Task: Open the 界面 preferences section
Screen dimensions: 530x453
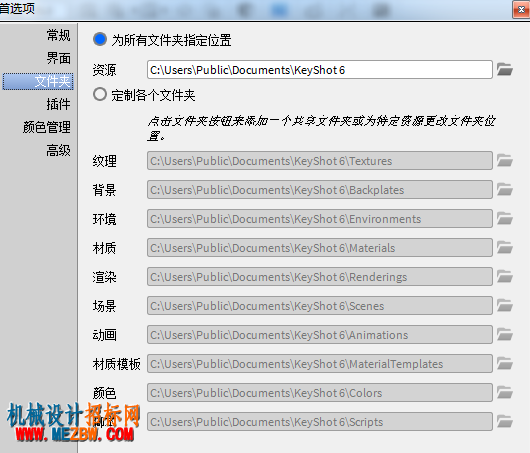Action: point(58,58)
